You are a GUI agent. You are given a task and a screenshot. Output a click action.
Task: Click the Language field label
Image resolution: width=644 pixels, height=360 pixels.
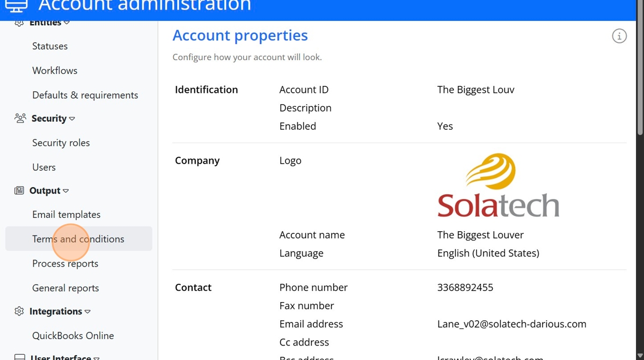302,253
